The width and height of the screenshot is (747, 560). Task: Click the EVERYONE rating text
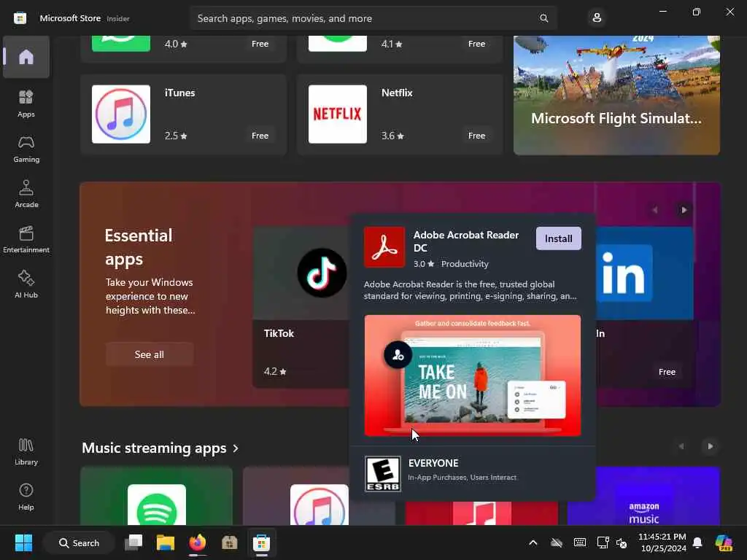[433, 463]
